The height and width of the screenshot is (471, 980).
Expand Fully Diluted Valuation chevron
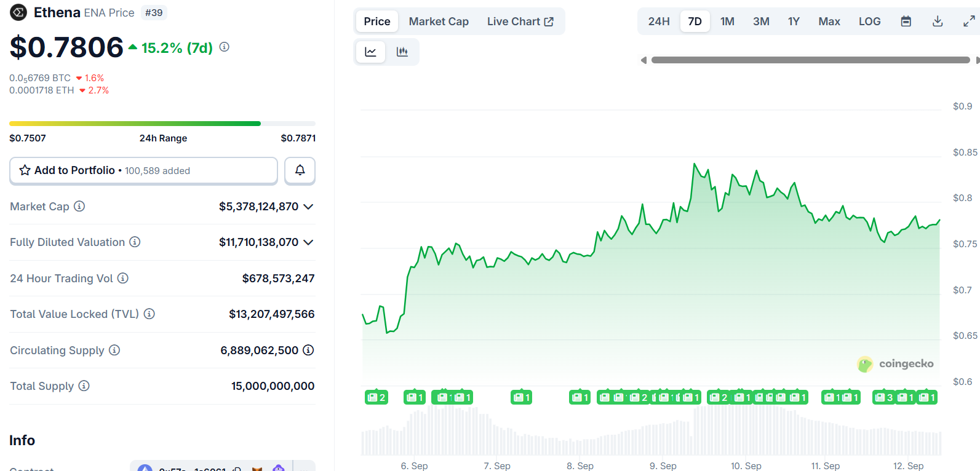pos(308,242)
